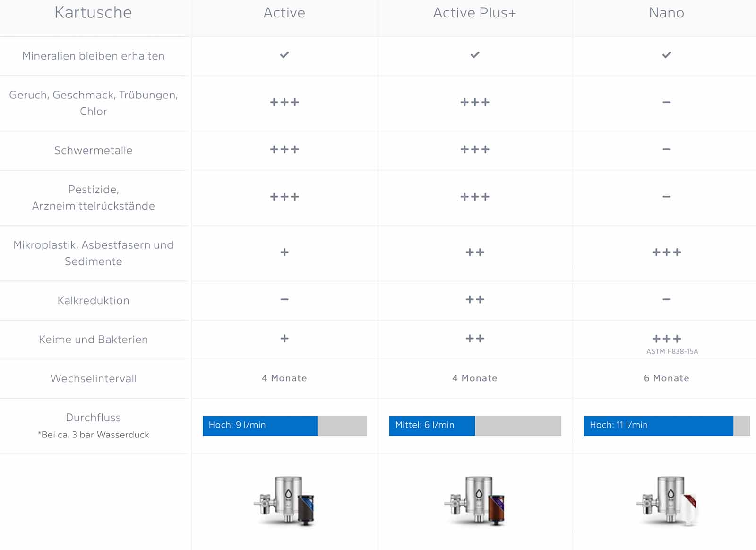Select the Active Plus+ column header

[475, 13]
